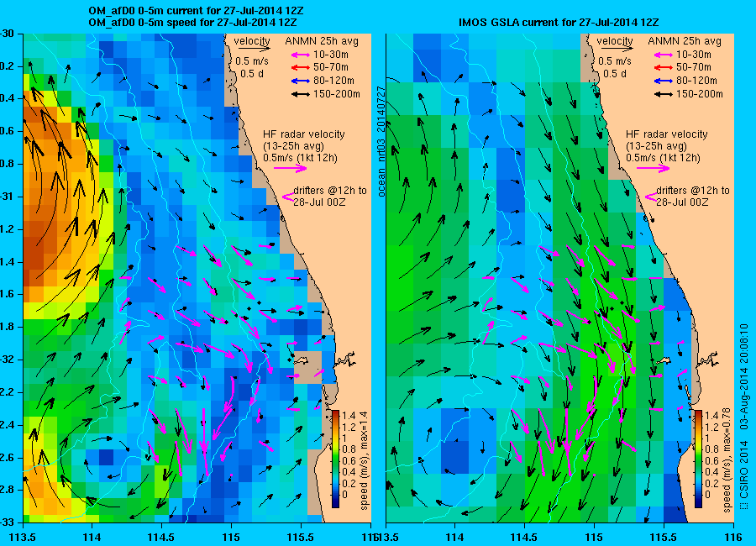
Task: Click longitude label 115.5 under left map
Action: [301, 538]
